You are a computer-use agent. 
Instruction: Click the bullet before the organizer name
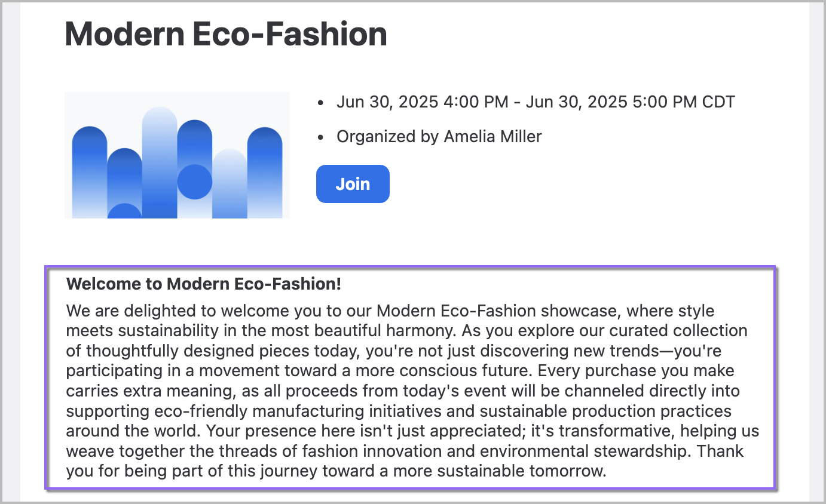coord(322,137)
